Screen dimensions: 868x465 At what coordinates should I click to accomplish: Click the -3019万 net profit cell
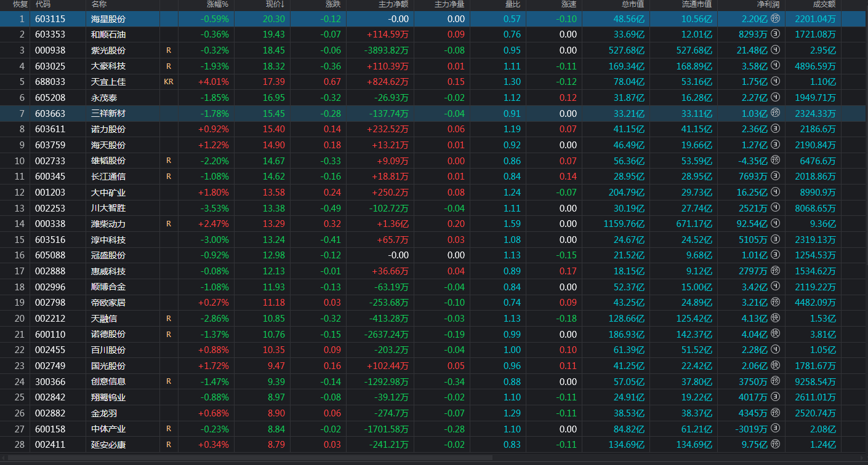(753, 429)
